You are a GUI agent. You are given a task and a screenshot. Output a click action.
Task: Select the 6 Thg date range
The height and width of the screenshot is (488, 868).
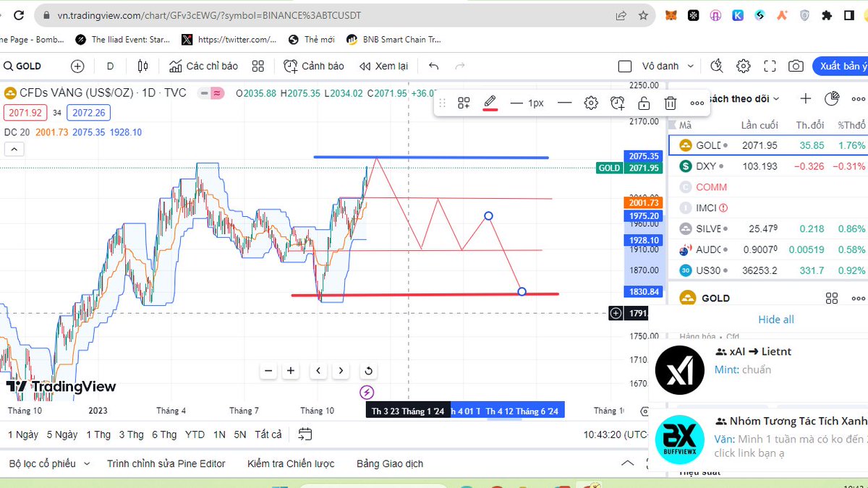point(164,435)
